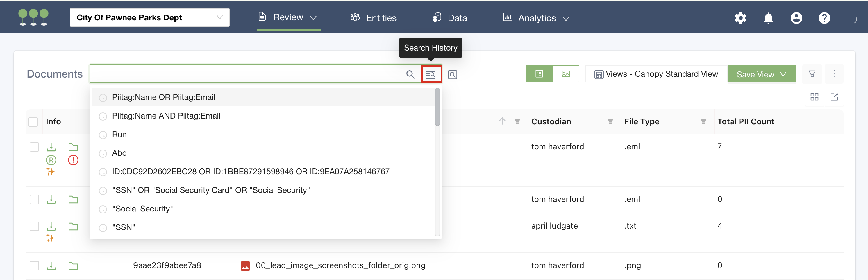Click the funnel filter icon near Save View

pyautogui.click(x=812, y=74)
